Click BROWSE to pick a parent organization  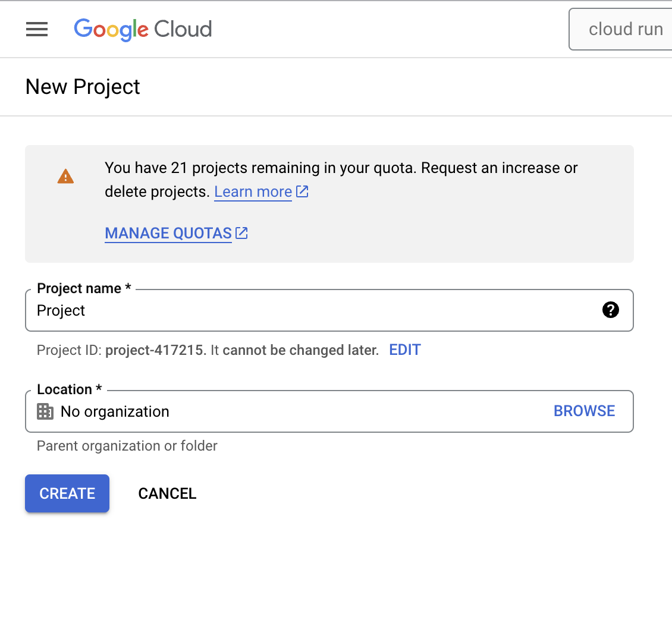584,411
